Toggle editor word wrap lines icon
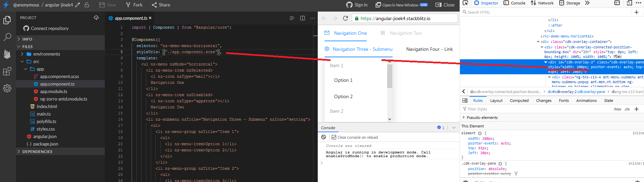Viewport: 644px width, 182px height. coord(292,18)
